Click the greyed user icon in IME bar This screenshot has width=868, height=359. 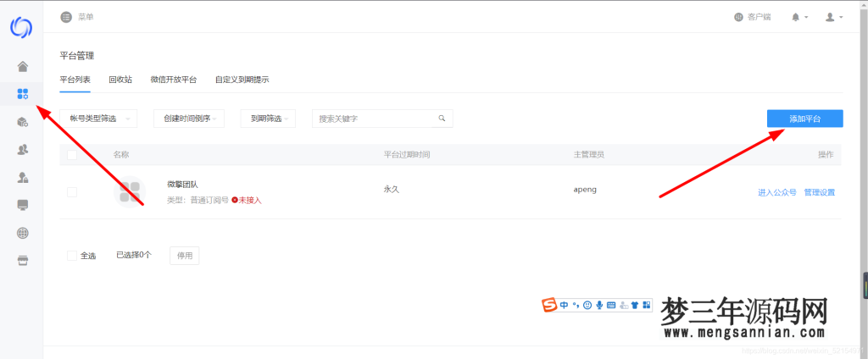click(x=624, y=305)
